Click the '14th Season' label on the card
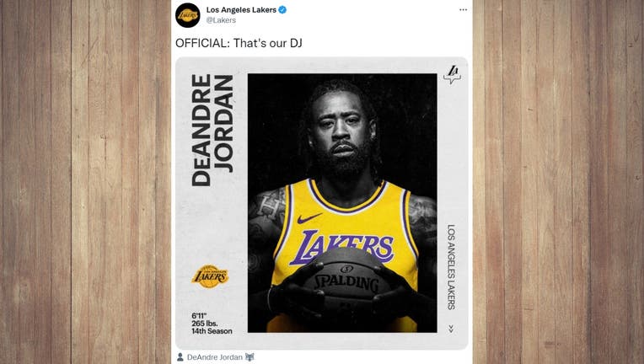Image resolution: width=644 pixels, height=364 pixels. 212,331
